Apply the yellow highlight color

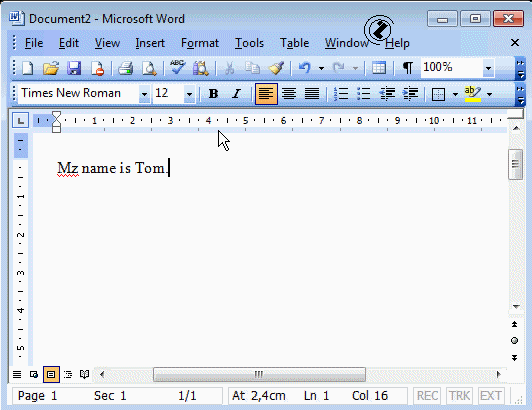pos(473,94)
